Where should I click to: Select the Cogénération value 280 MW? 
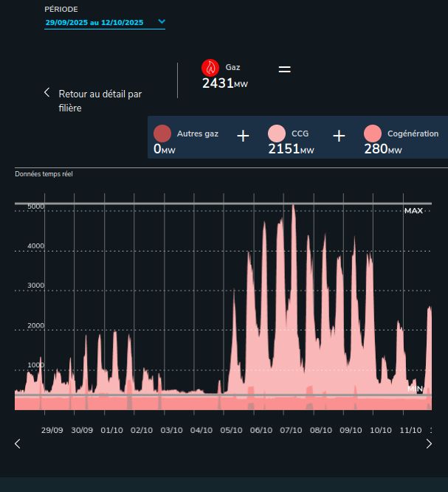click(383, 149)
